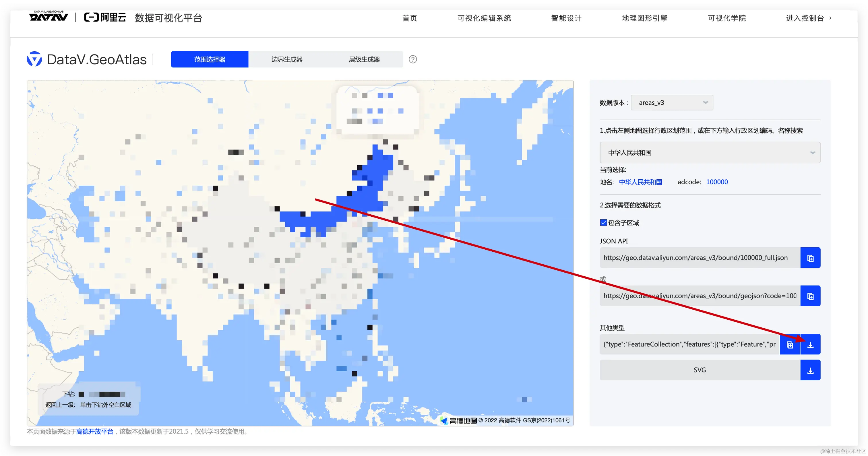Click the DataV logo in header
Image resolution: width=868 pixels, height=456 pixels.
49,17
